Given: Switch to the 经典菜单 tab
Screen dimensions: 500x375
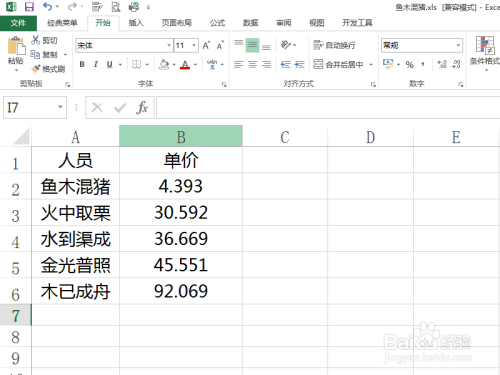Looking at the screenshot, I should (62, 23).
